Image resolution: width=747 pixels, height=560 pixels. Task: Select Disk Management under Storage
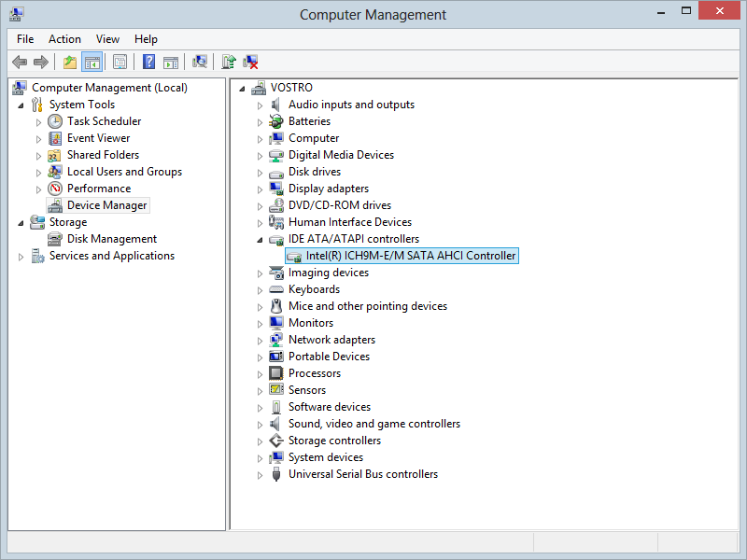[x=111, y=239]
